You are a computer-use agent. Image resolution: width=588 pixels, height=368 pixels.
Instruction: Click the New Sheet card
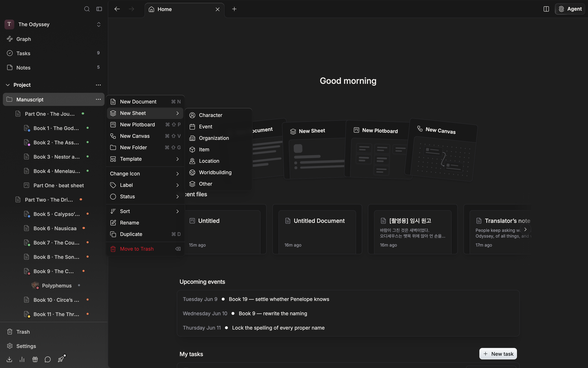315,150
